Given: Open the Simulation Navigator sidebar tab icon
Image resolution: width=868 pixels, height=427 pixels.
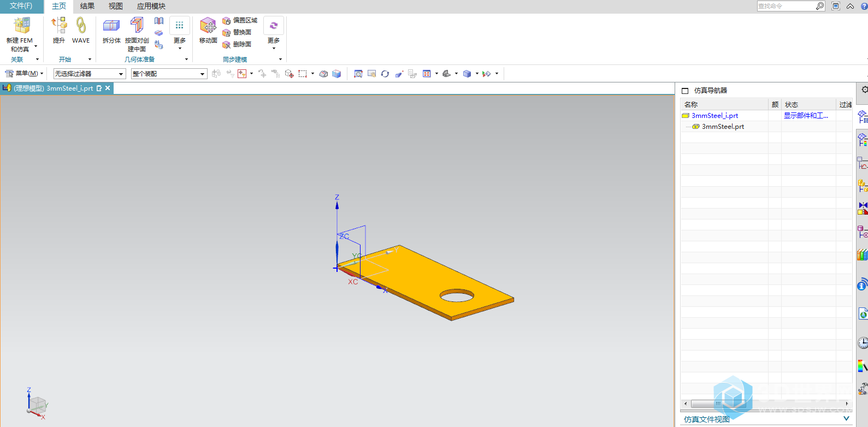Looking at the screenshot, I should (x=863, y=116).
